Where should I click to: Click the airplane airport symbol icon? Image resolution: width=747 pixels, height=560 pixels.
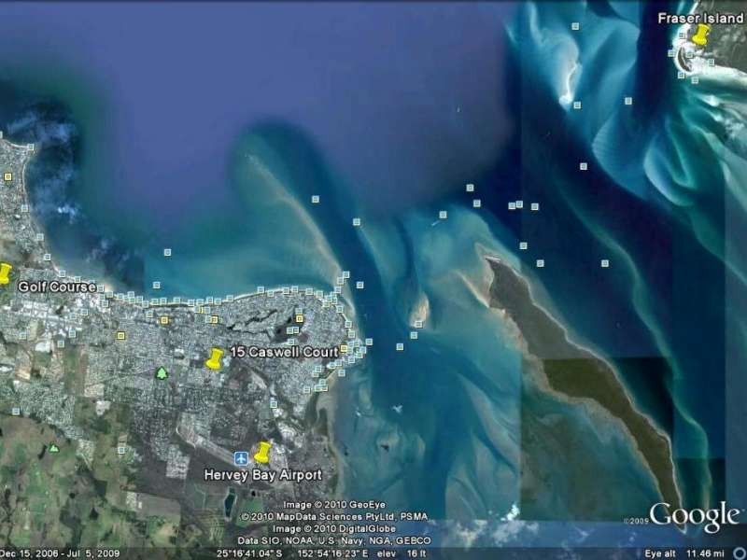(x=240, y=459)
